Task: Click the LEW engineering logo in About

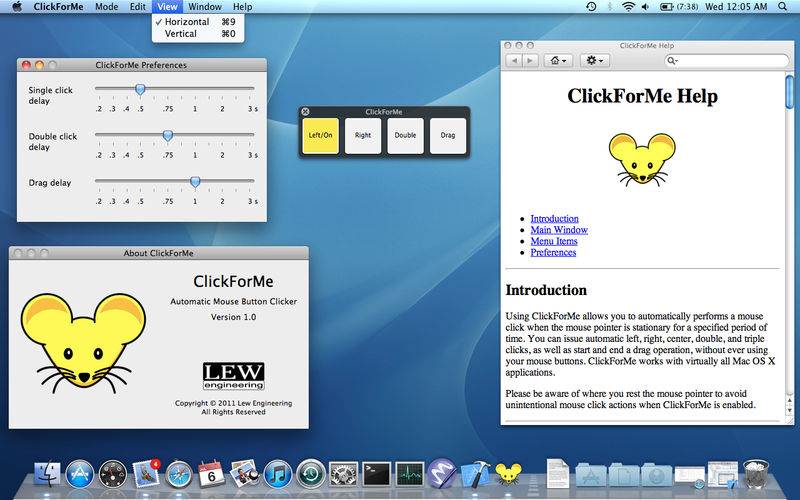Action: [233, 376]
